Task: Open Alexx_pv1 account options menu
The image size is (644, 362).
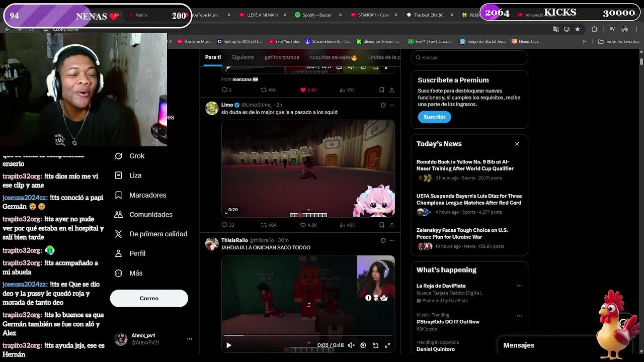Action: (x=190, y=339)
